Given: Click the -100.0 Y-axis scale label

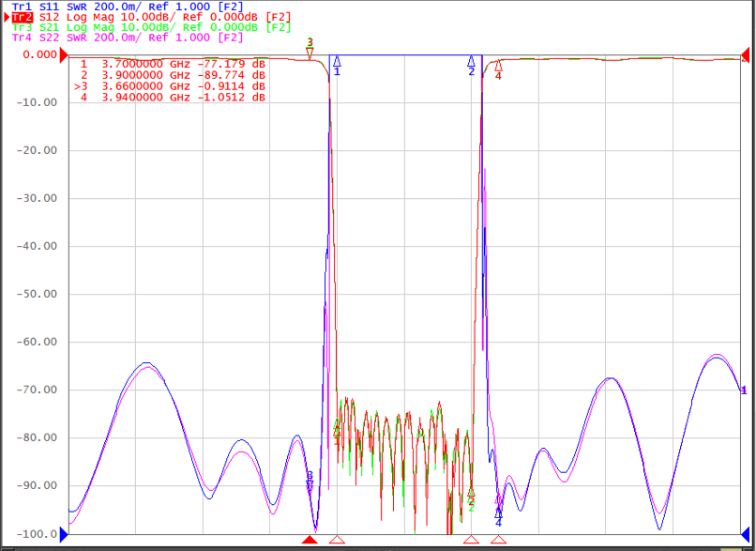Looking at the screenshot, I should (x=37, y=534).
